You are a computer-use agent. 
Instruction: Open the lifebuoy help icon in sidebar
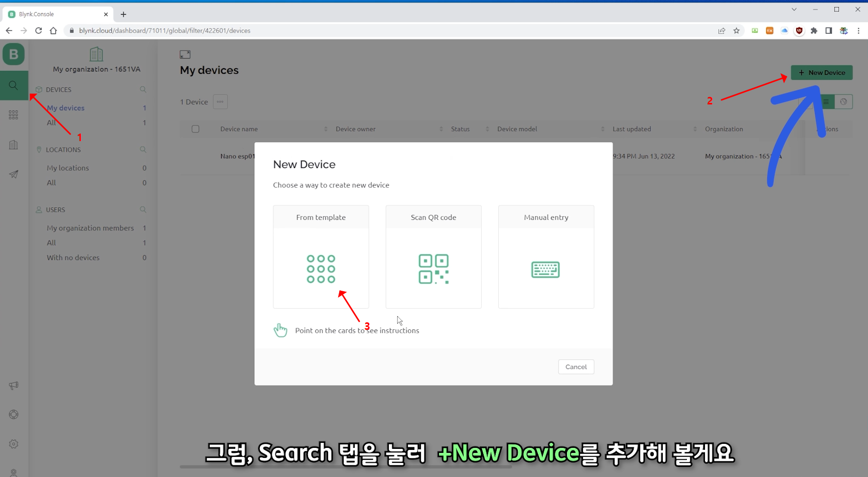[x=14, y=415]
